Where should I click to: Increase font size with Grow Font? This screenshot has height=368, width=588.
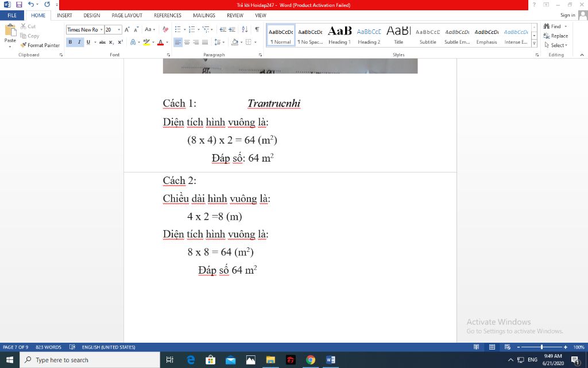pyautogui.click(x=127, y=29)
